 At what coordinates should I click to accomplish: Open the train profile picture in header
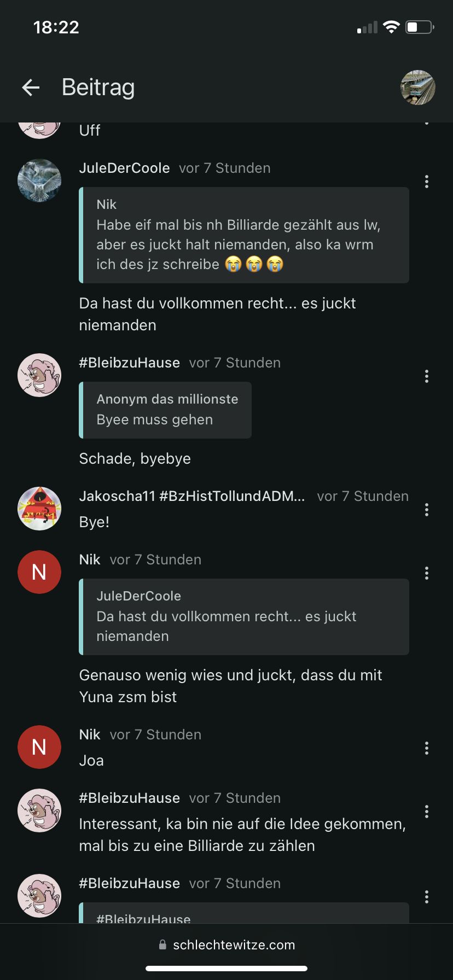(418, 87)
